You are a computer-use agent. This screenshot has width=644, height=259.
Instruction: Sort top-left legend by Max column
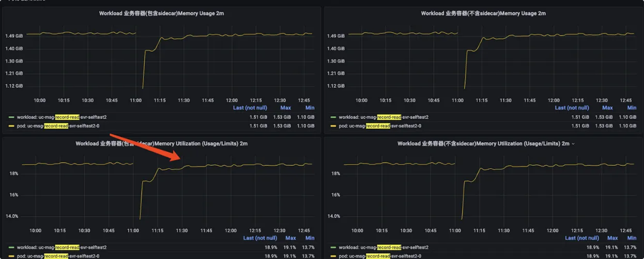point(285,108)
